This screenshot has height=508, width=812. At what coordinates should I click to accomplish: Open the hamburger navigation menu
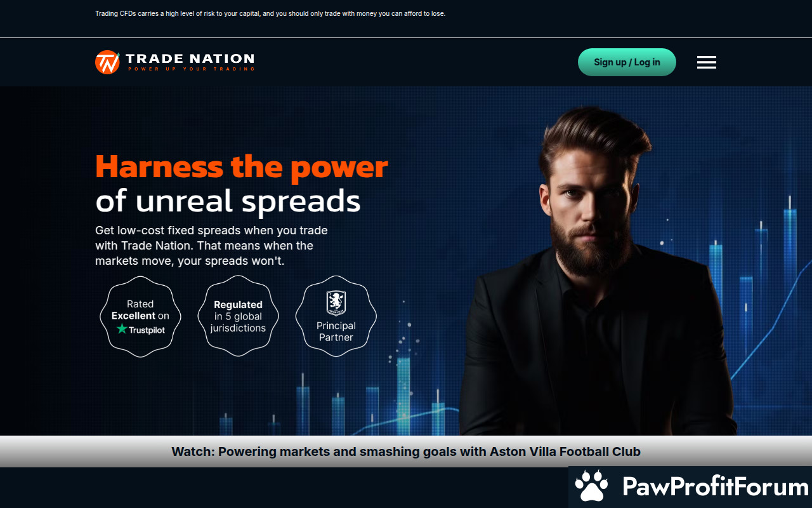(x=706, y=62)
